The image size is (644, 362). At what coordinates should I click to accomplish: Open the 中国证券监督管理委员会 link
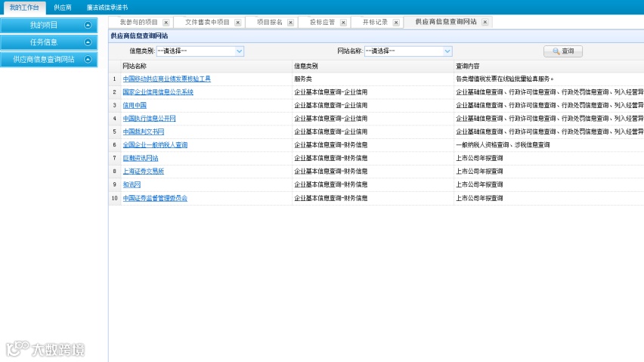coord(155,198)
